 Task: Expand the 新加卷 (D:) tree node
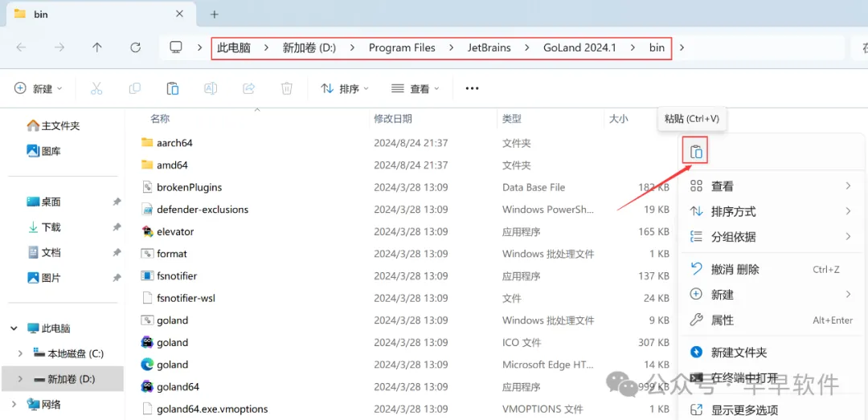click(x=20, y=379)
